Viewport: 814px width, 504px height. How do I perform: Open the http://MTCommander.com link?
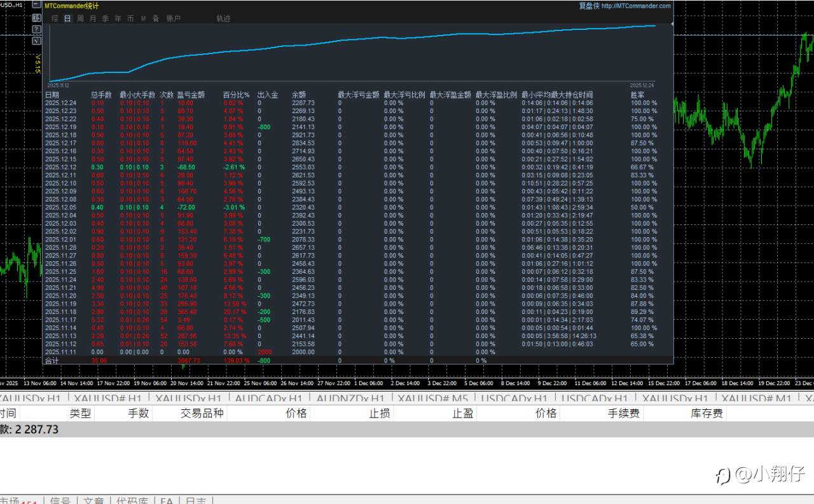636,6
